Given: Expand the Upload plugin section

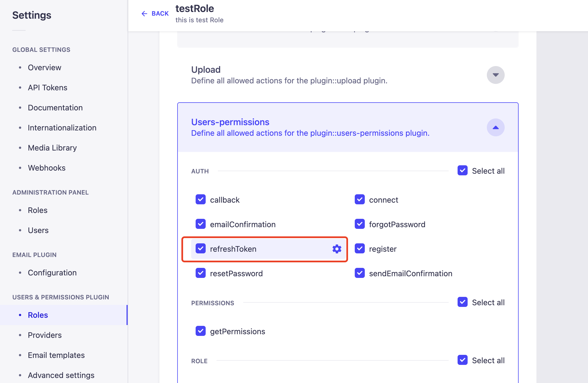Looking at the screenshot, I should pos(495,75).
